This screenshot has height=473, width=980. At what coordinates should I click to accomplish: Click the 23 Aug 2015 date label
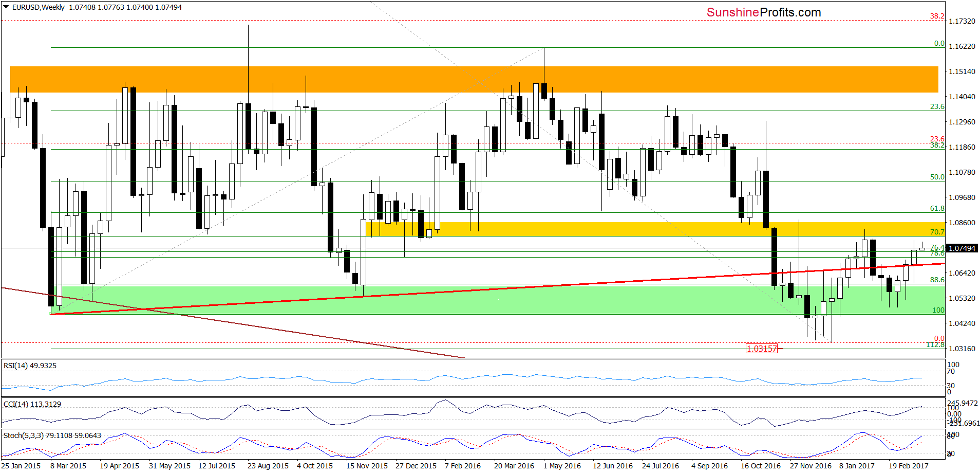coord(268,466)
